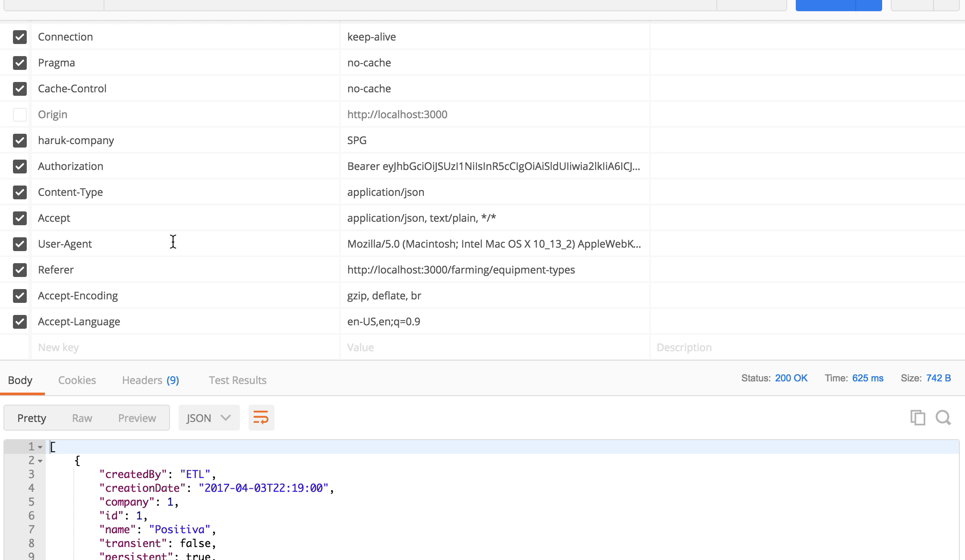965x560 pixels.
Task: Click the Bearer token Authorization value
Action: pos(493,167)
